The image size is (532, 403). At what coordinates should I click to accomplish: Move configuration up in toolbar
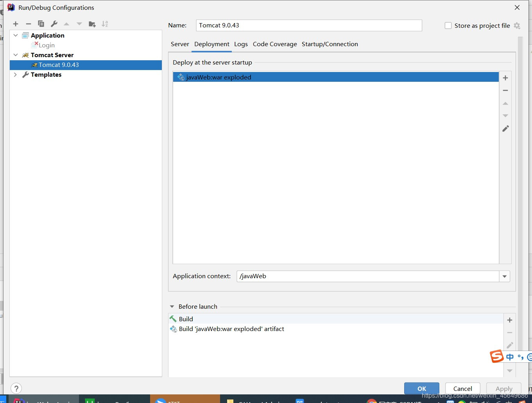click(66, 24)
